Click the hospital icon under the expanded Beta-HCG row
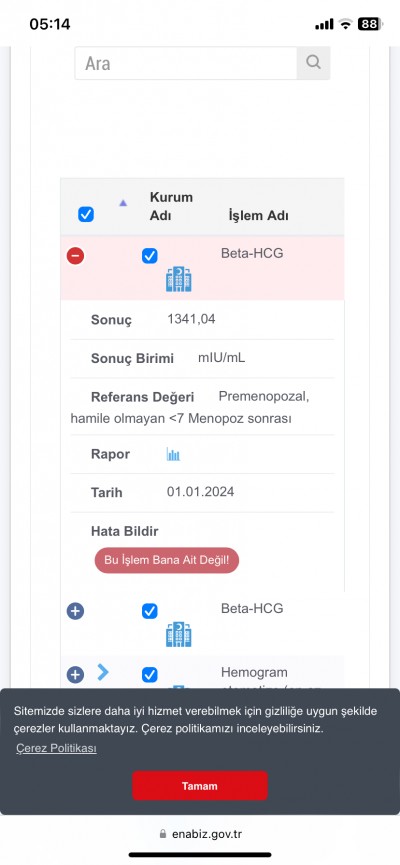 tap(179, 279)
